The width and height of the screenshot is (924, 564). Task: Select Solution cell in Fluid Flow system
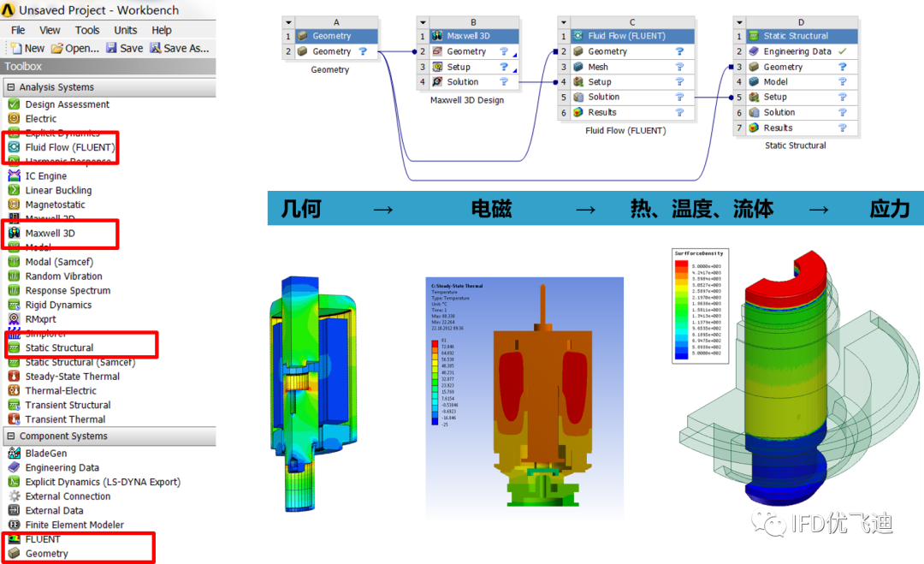click(632, 97)
